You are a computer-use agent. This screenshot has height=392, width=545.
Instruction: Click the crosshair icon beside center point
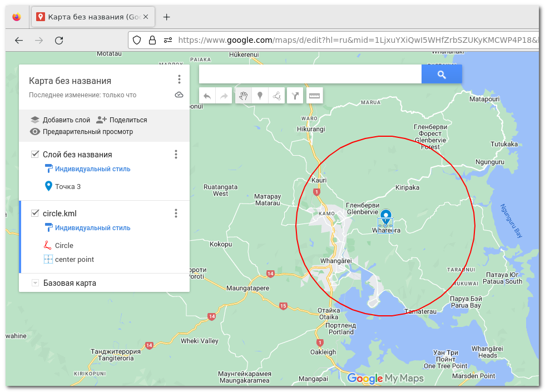(48, 259)
